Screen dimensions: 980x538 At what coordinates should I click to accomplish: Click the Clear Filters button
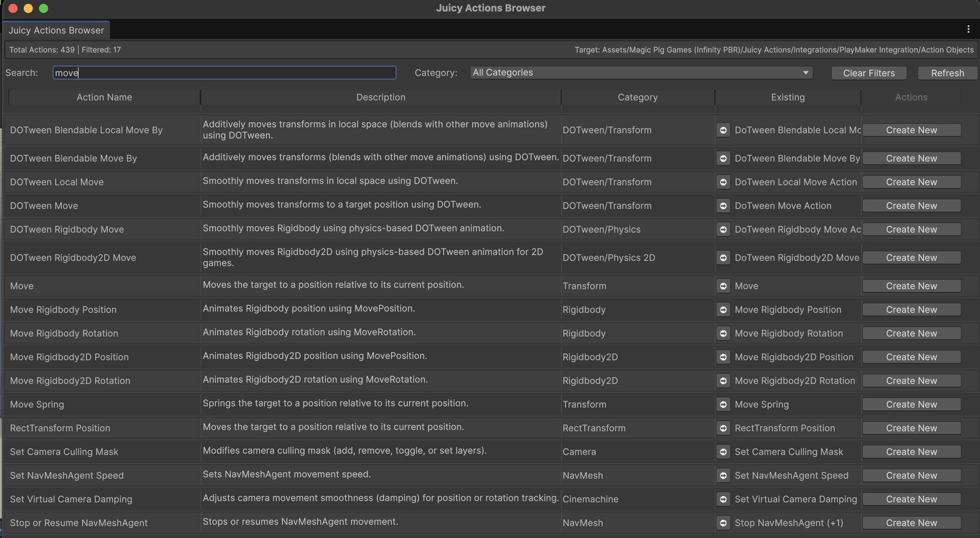(868, 73)
